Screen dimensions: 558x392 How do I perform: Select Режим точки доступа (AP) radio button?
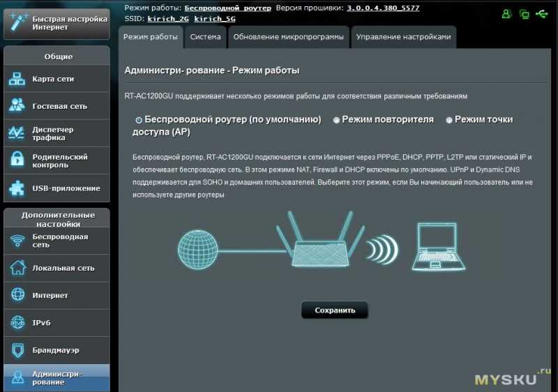pyautogui.click(x=449, y=120)
